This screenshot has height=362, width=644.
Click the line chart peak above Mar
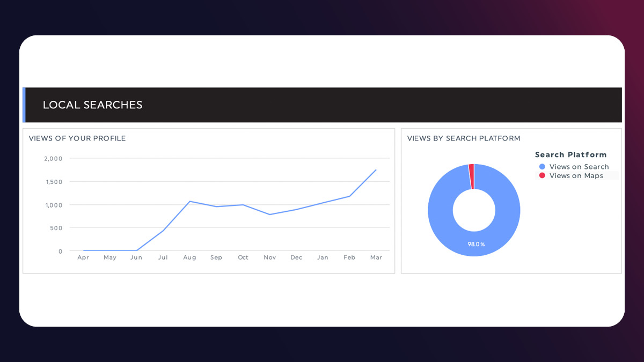click(x=376, y=170)
